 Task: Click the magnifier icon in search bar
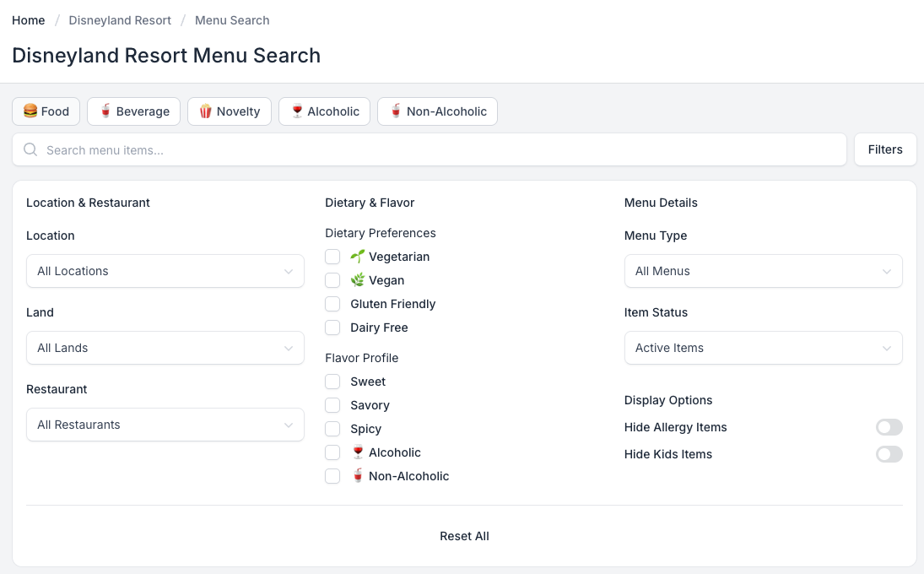[30, 150]
